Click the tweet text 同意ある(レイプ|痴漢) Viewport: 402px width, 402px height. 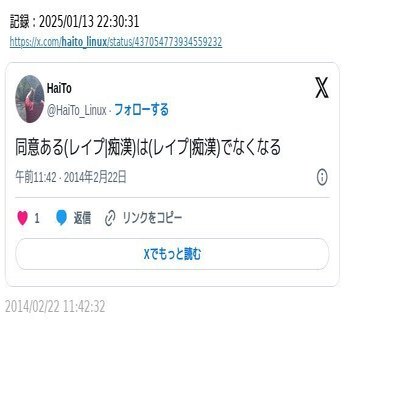click(76, 147)
